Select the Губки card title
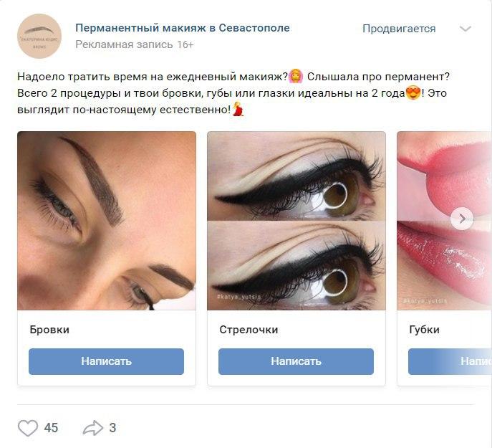Screen dimensions: 492x448 pyautogui.click(x=424, y=330)
